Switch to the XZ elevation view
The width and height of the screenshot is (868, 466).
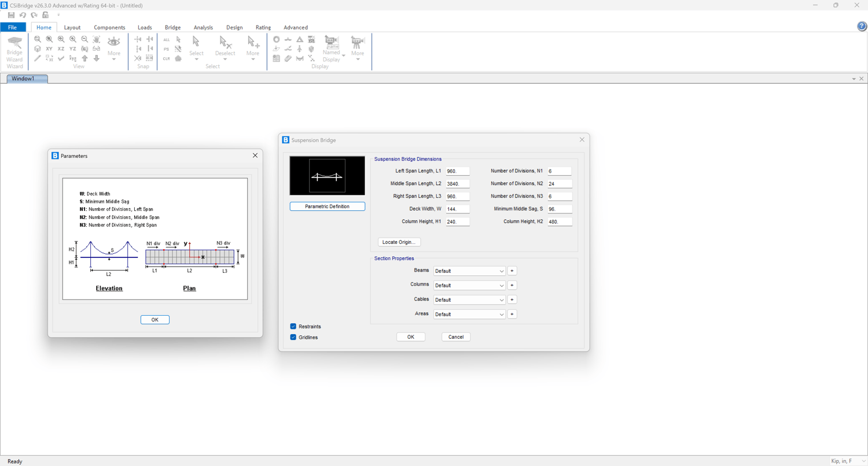click(x=61, y=49)
